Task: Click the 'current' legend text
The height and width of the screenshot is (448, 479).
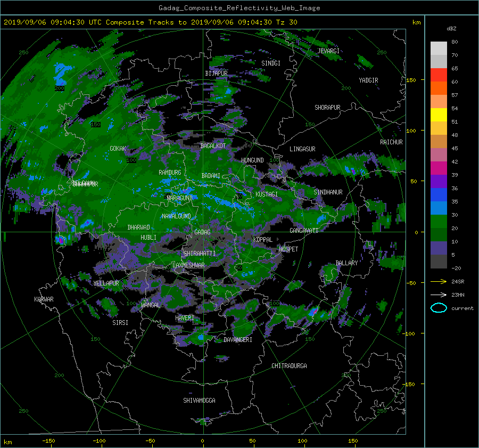Action: (463, 308)
